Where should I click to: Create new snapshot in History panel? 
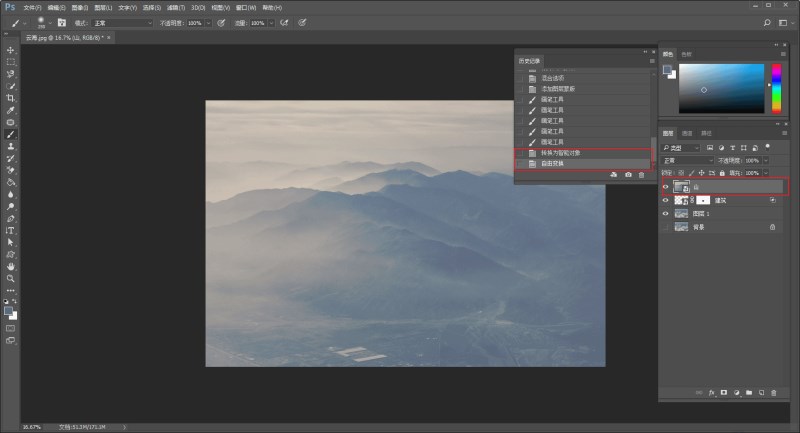click(x=627, y=175)
